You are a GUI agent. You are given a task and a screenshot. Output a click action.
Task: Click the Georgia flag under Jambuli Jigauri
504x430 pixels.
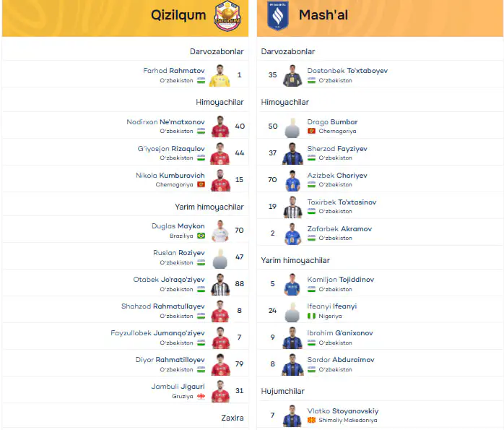(201, 396)
